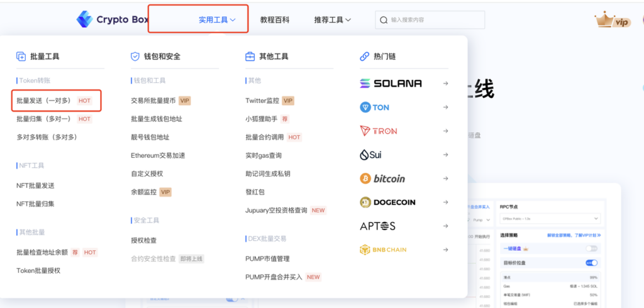Toggle the 目标价拉盘 switch
The height and width of the screenshot is (308, 644).
[x=591, y=262]
